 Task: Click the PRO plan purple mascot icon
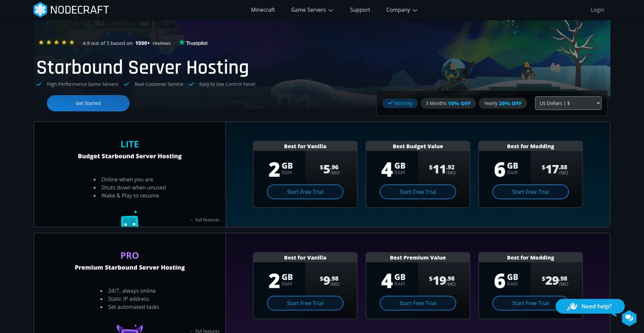tap(129, 329)
